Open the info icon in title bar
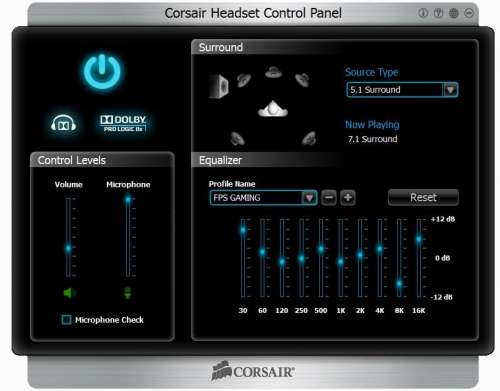 [x=423, y=13]
